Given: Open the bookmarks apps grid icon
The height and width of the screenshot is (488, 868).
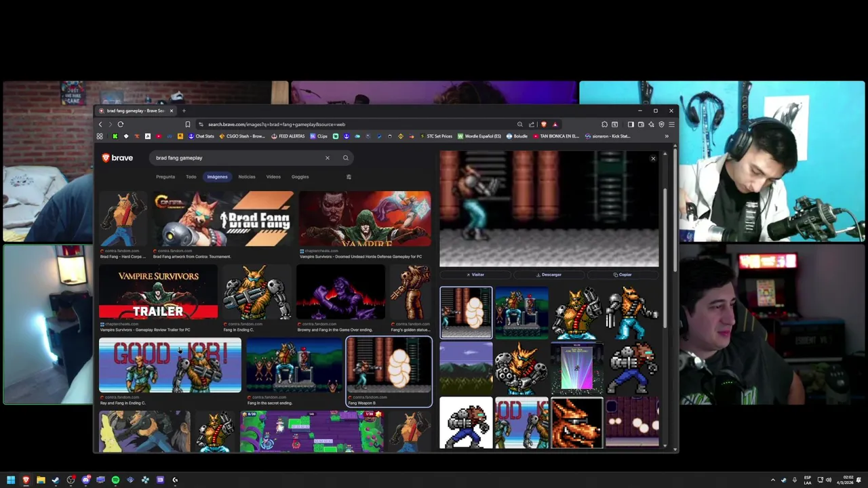Looking at the screenshot, I should pyautogui.click(x=100, y=136).
